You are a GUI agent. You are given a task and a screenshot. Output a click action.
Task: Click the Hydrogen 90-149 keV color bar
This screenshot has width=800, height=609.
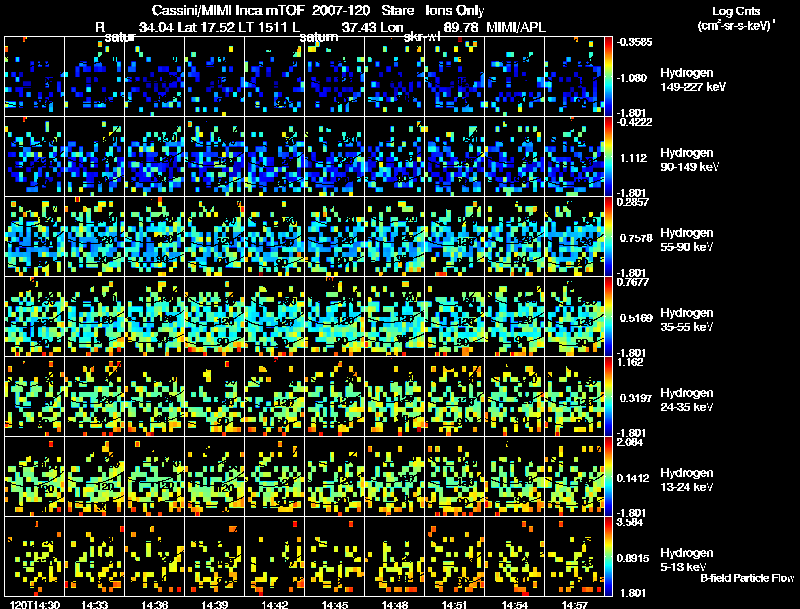point(608,156)
